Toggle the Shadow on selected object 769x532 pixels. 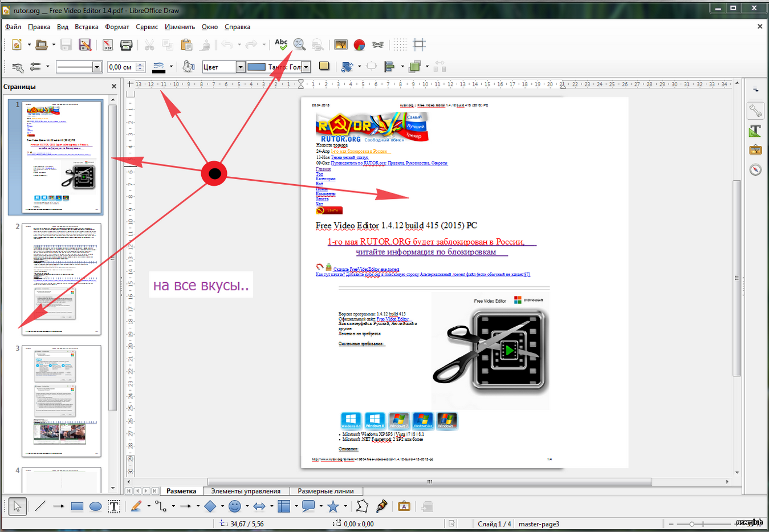(x=324, y=66)
